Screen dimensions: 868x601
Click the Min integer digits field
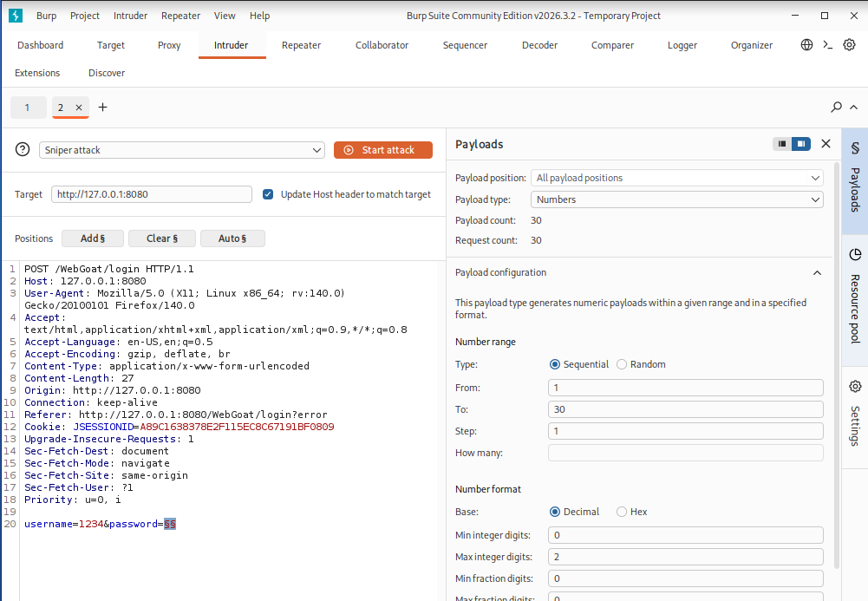click(x=685, y=535)
